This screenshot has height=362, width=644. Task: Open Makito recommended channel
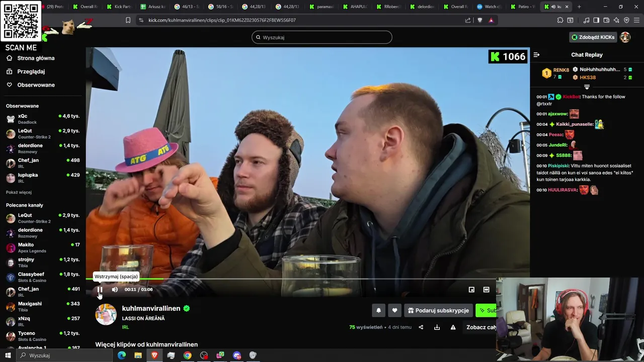(x=42, y=247)
